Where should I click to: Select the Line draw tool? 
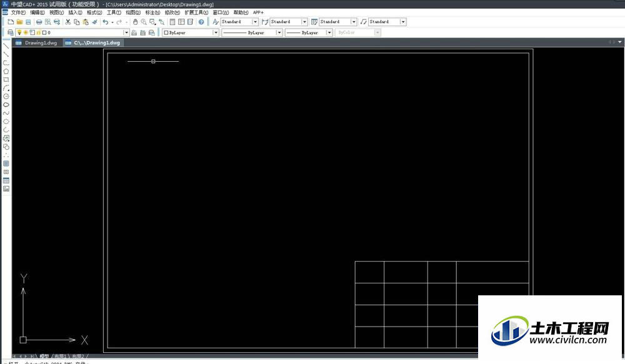point(6,46)
